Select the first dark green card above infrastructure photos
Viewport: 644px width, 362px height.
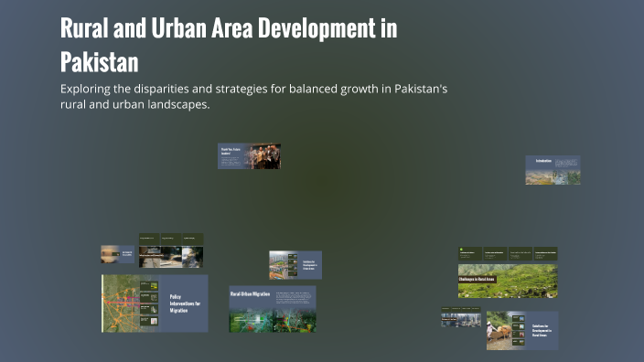click(149, 240)
